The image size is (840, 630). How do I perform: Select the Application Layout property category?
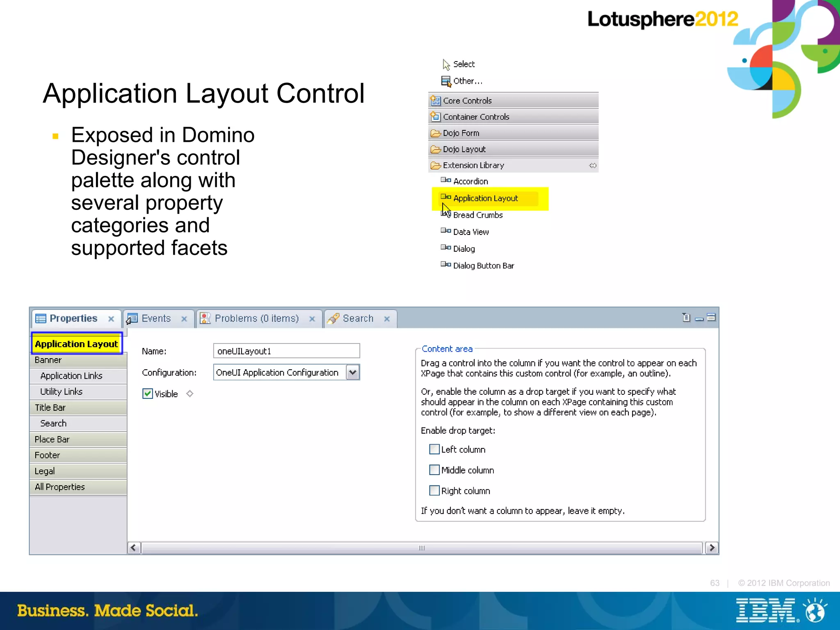pyautogui.click(x=77, y=343)
